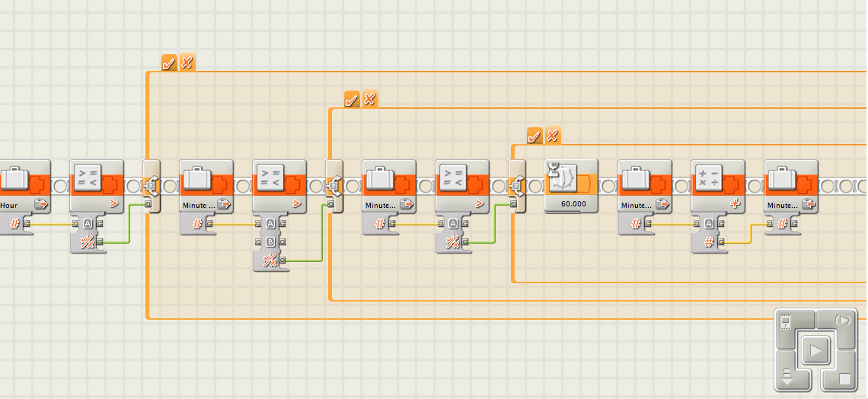Select the Compare block wired to Hour

(x=97, y=187)
